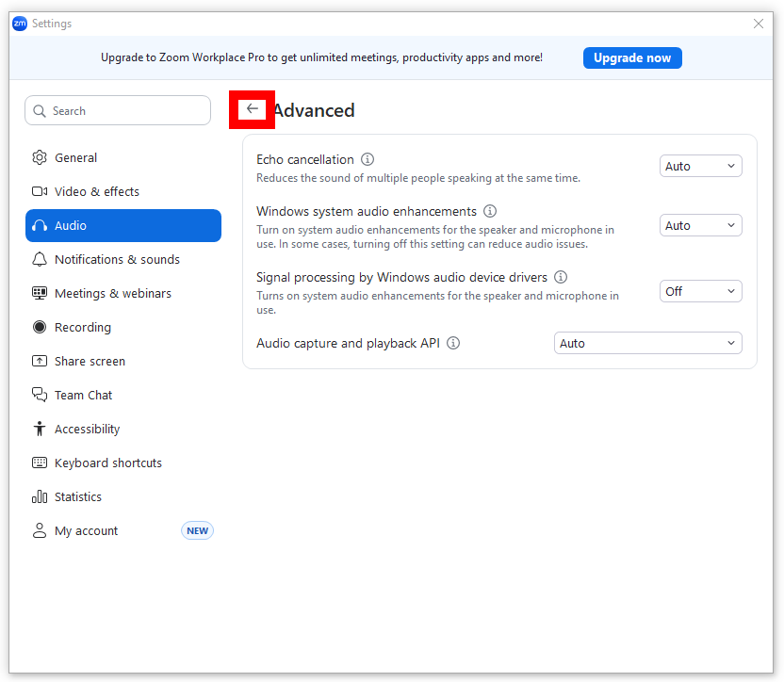The image size is (784, 682).
Task: Click the Accessibility person icon
Action: coord(39,429)
